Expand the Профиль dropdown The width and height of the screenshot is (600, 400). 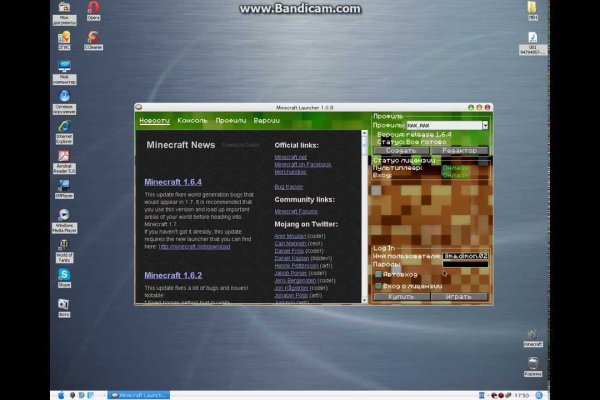click(485, 125)
